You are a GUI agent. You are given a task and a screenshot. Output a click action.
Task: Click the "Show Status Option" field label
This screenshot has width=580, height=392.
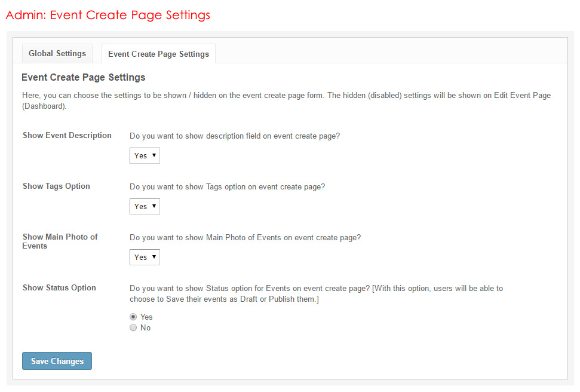[59, 288]
